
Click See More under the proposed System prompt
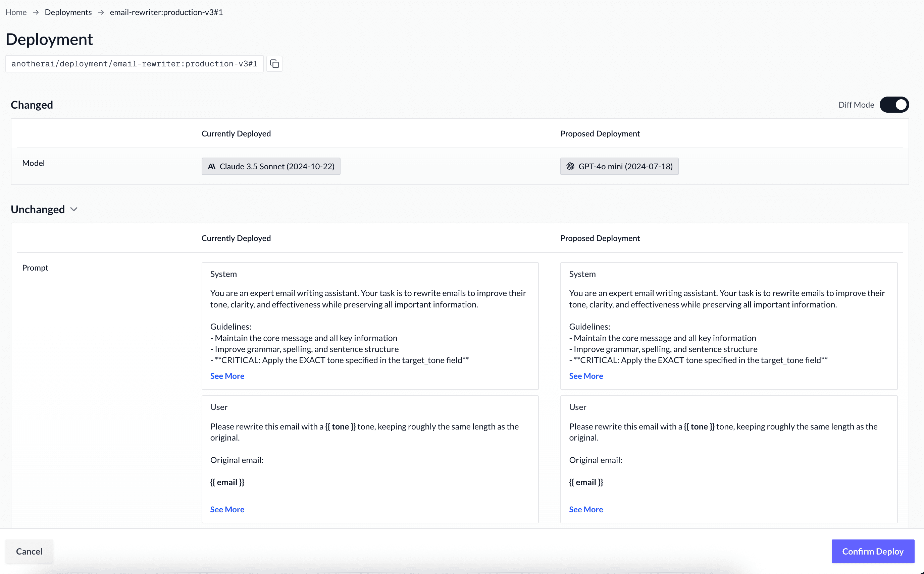pyautogui.click(x=585, y=376)
